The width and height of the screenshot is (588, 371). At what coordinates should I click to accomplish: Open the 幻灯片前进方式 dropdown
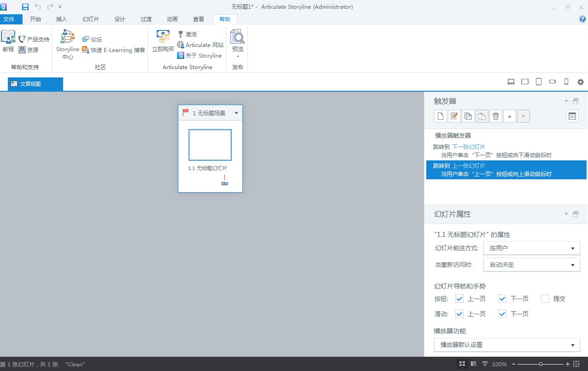click(531, 248)
